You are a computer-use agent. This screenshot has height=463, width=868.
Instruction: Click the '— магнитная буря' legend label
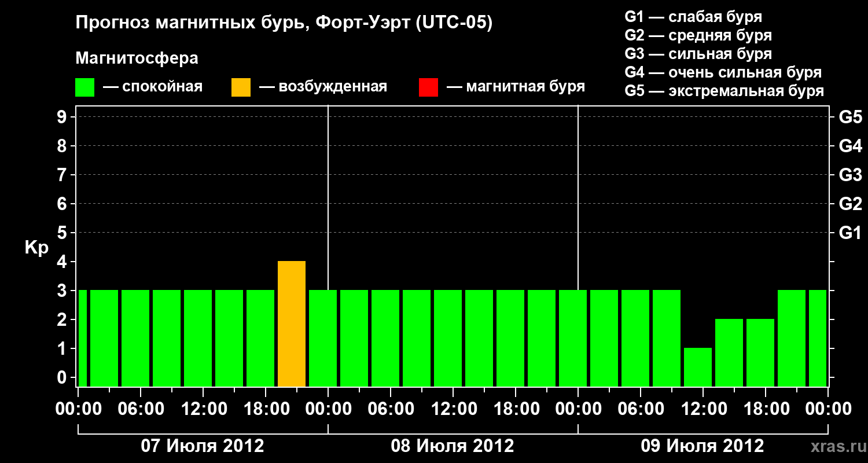516,87
